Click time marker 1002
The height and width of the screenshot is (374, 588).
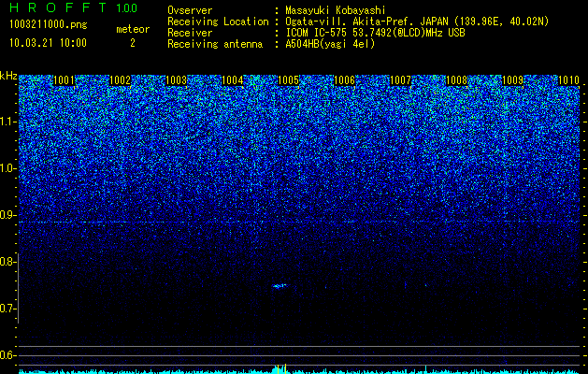pos(120,80)
